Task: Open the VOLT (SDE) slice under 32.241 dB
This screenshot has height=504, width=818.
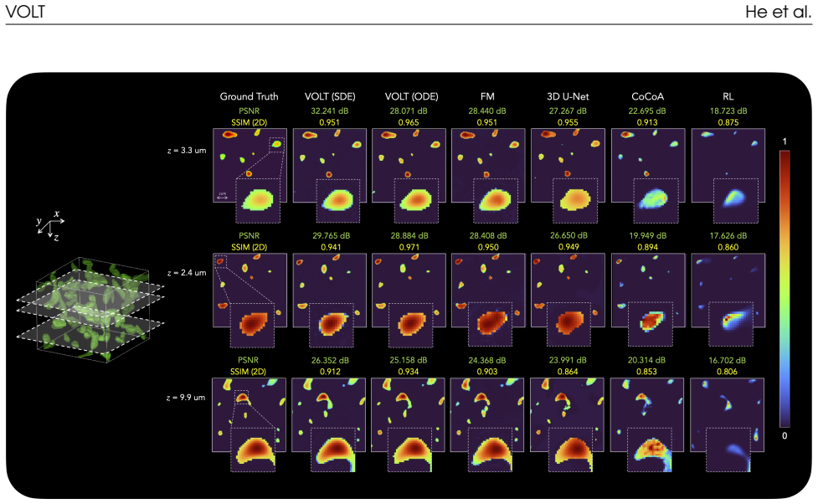Action: click(330, 165)
